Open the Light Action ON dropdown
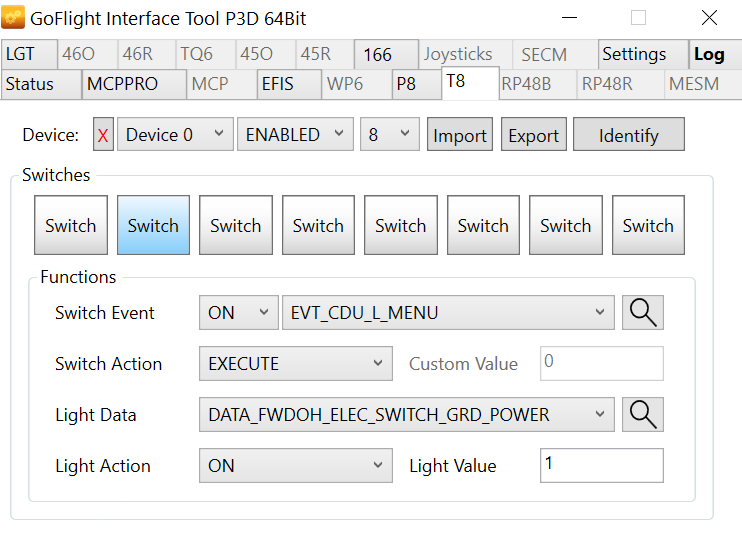The image size is (742, 535). tap(295, 466)
